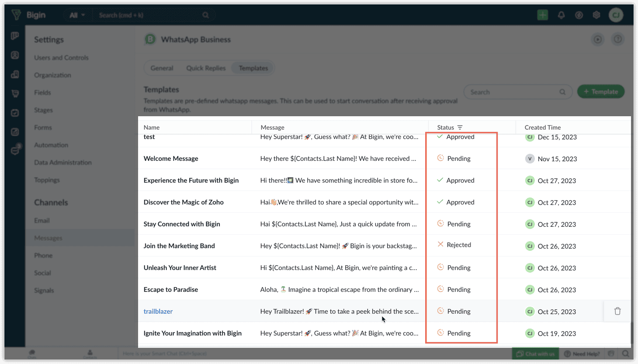This screenshot has width=638, height=364.
Task: Click the Created Time column header
Action: [x=542, y=127]
